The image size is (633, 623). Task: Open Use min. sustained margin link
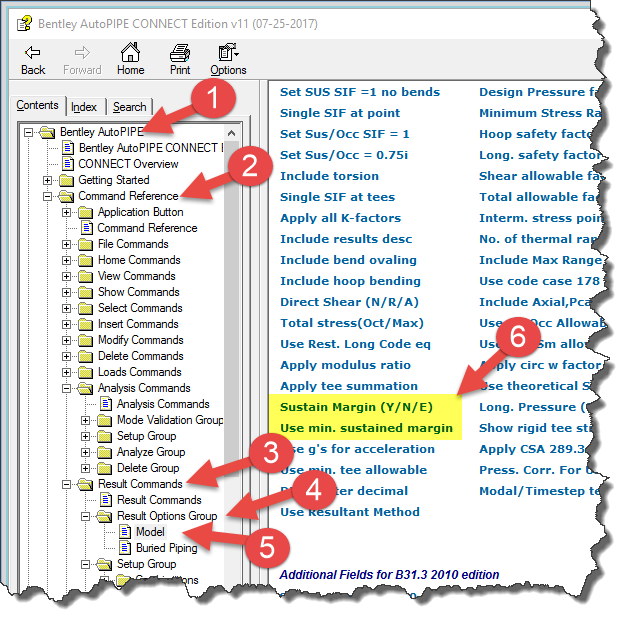click(x=366, y=428)
